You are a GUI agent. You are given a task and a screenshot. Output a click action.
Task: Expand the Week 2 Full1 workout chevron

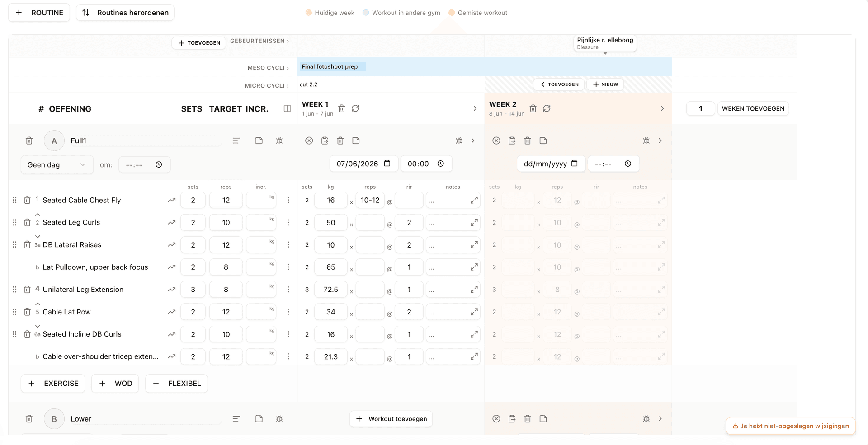(660, 141)
